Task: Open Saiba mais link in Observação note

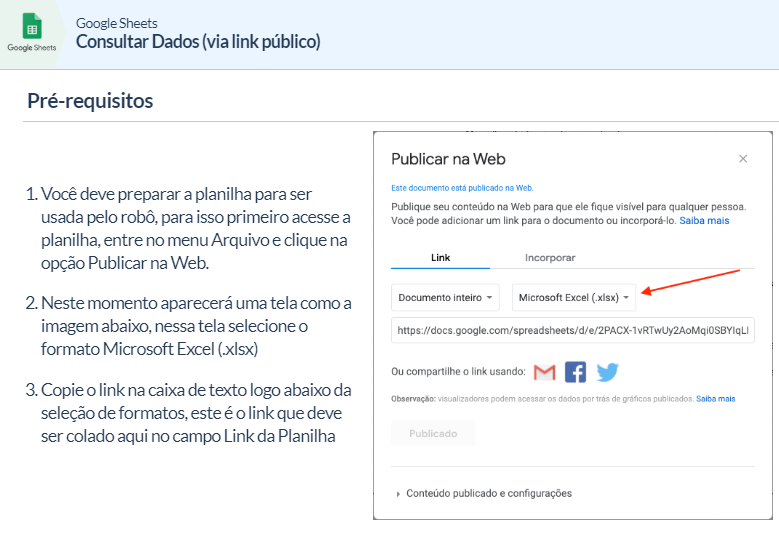Action: tap(715, 399)
